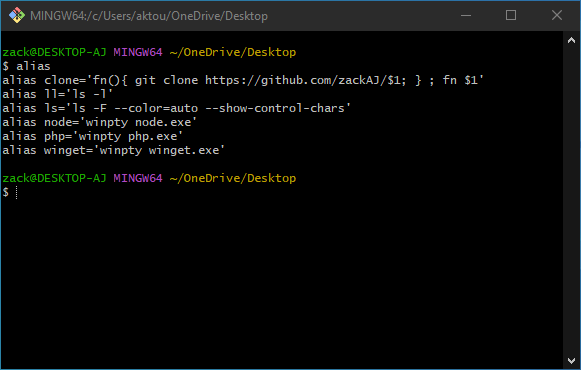Click the scrollbar up arrow
Screen dimensions: 581x370
pyautogui.click(x=571, y=40)
